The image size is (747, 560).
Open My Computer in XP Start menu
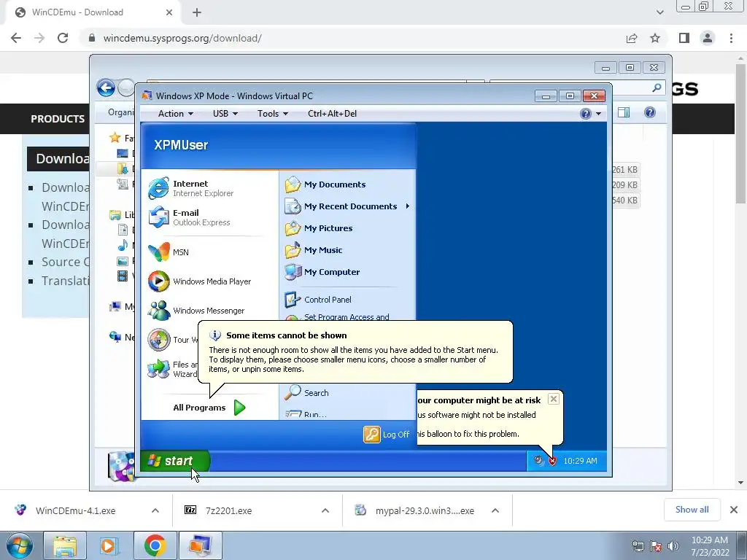(322, 272)
